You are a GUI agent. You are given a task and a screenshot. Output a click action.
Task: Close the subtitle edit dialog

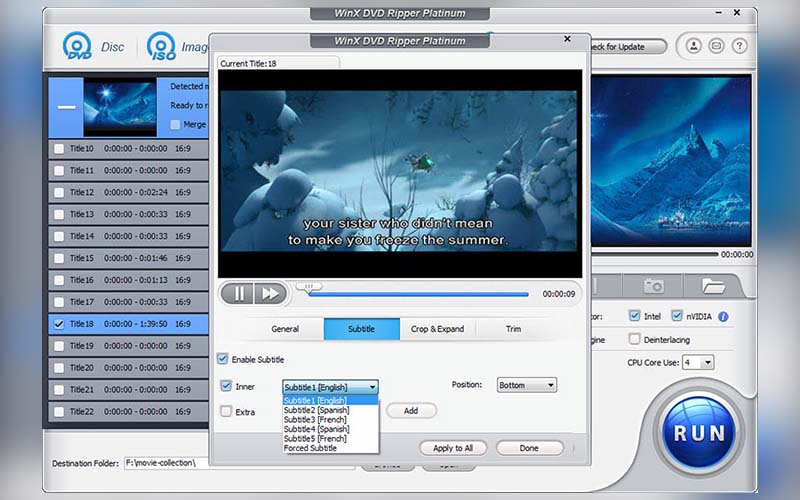coord(567,39)
